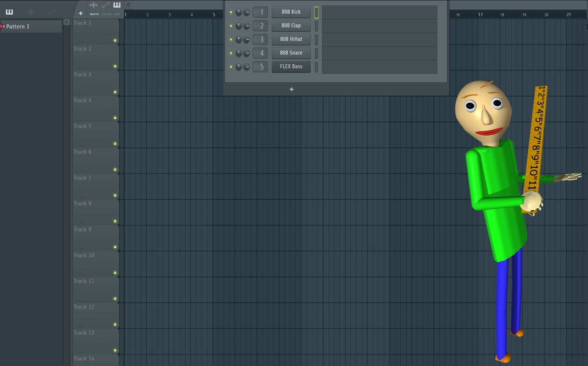Click the 808 Kick channel select indicator
The image size is (588, 366).
317,12
